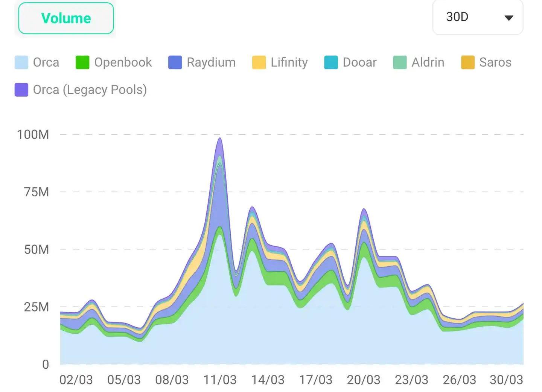The height and width of the screenshot is (392, 542).
Task: Click the chart peak near 11/03
Action: pos(220,139)
